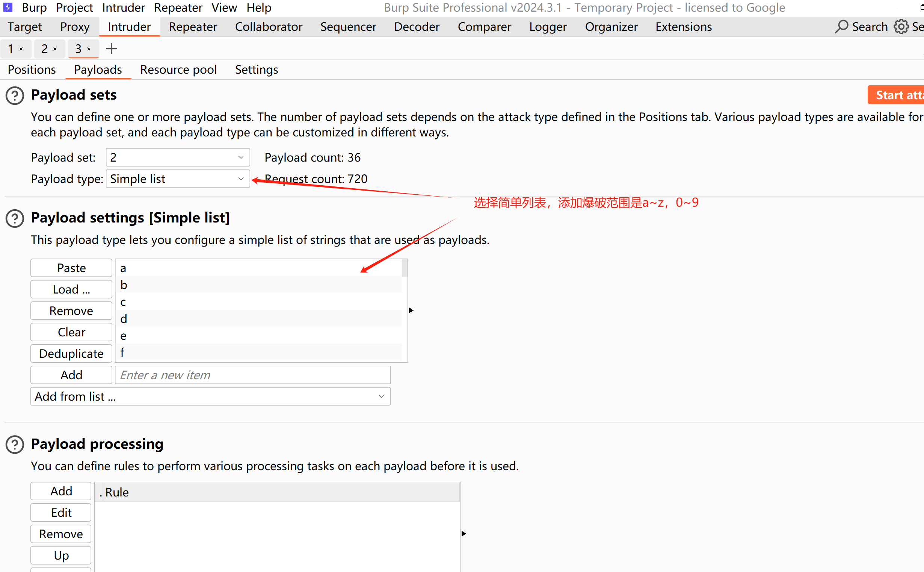The height and width of the screenshot is (572, 924).
Task: Close Intruder tab 2 with its x
Action: click(x=55, y=49)
